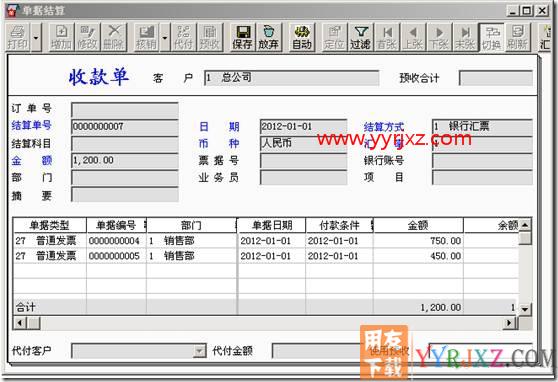Maximize the 单据结算 window

click(x=527, y=11)
